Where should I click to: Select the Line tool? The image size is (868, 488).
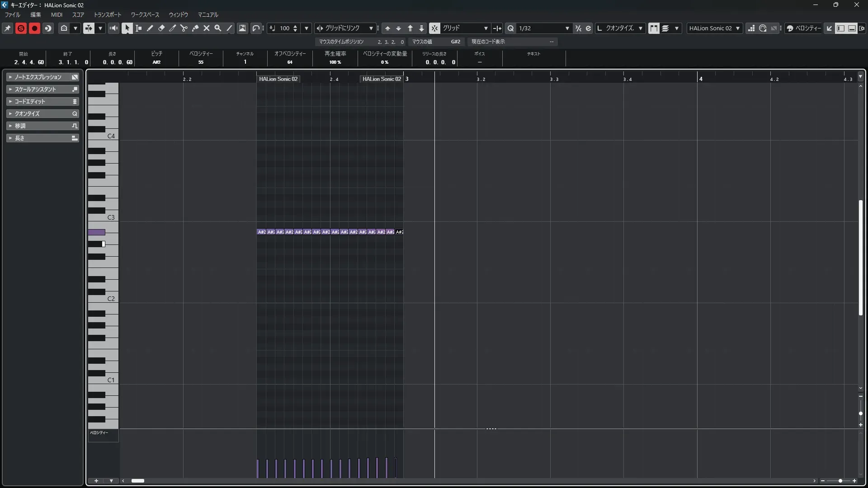[x=229, y=28]
